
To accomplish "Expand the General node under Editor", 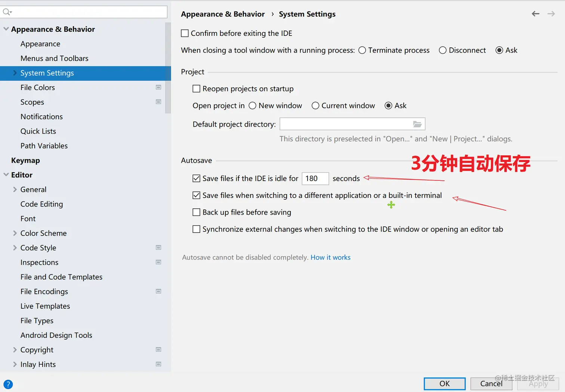I will click(x=15, y=189).
